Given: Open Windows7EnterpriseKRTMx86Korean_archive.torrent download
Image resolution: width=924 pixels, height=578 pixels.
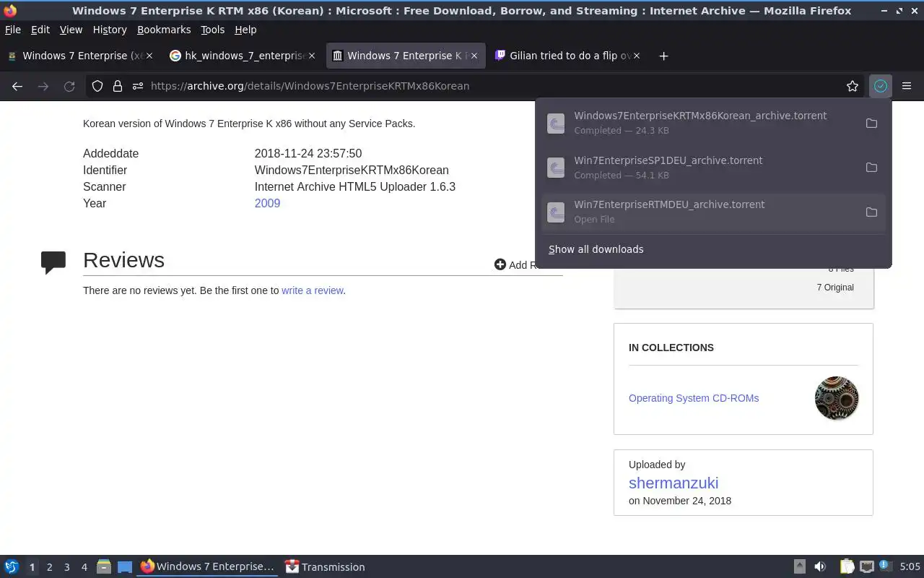Looking at the screenshot, I should (x=699, y=124).
